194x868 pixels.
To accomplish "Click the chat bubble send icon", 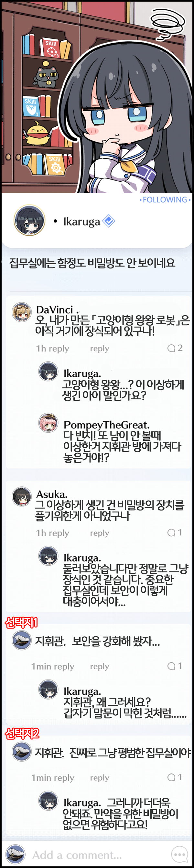I will 179,855.
